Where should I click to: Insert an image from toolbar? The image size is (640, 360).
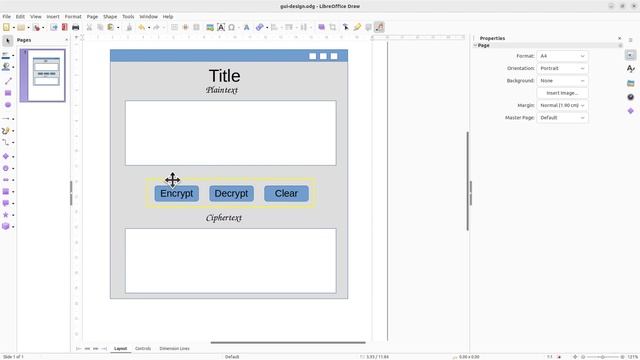coord(210,27)
